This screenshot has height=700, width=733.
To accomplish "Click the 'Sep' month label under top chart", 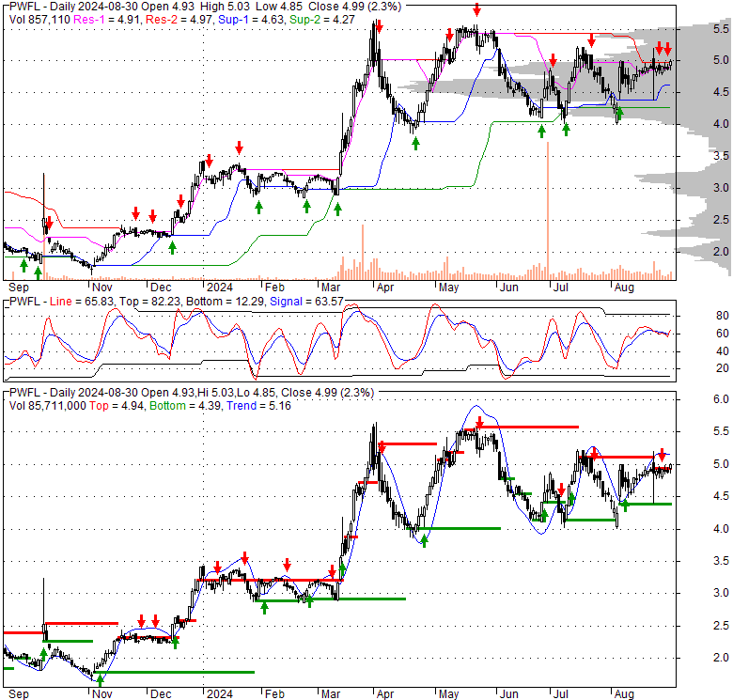I will tap(19, 288).
